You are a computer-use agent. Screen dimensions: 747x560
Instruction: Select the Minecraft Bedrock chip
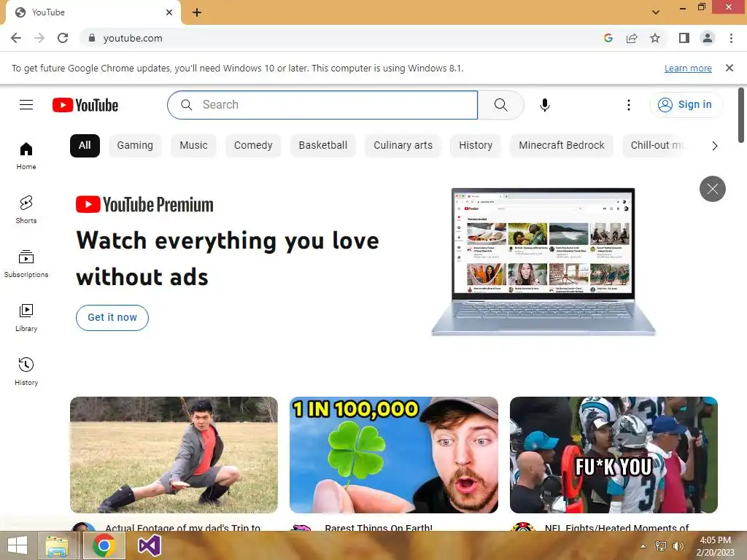coord(562,146)
